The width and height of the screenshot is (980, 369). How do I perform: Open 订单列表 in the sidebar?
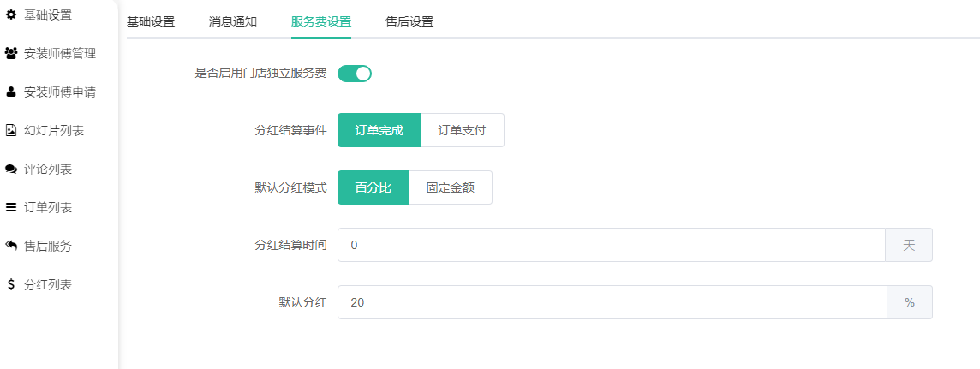pyautogui.click(x=48, y=207)
